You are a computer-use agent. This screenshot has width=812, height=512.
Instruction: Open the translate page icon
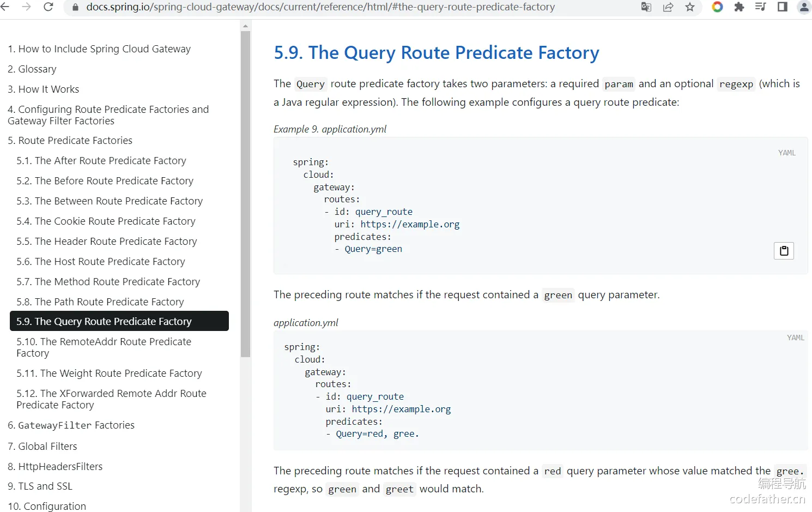click(646, 7)
